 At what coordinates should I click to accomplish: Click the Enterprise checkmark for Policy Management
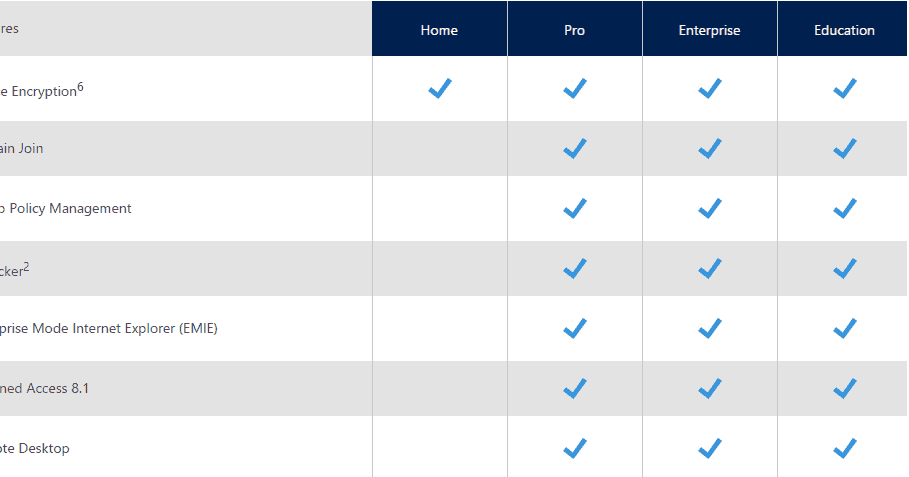(x=710, y=209)
